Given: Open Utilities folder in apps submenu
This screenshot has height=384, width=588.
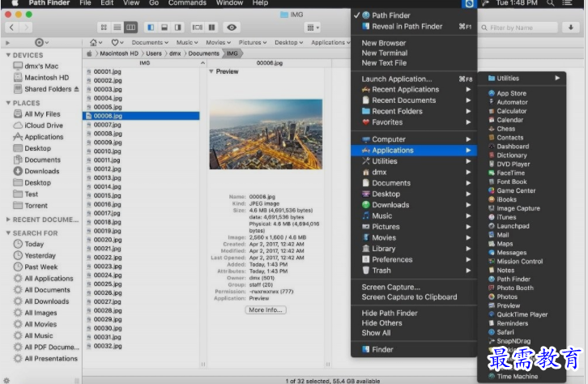Looking at the screenshot, I should pyautogui.click(x=522, y=78).
